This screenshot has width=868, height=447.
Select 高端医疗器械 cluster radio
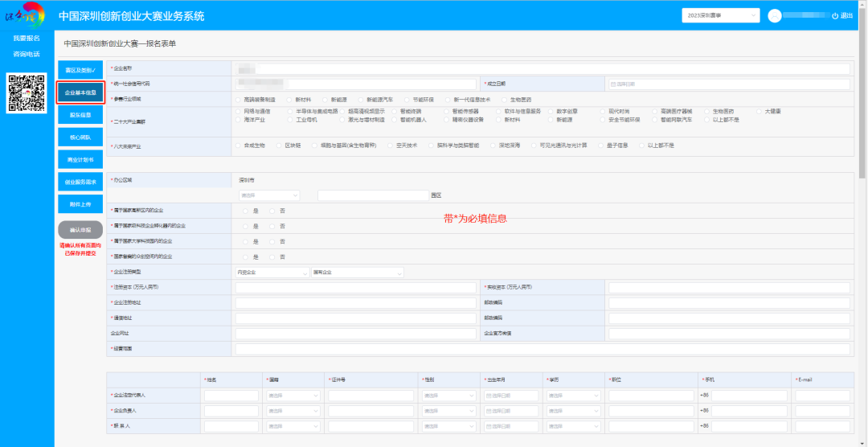click(x=654, y=111)
